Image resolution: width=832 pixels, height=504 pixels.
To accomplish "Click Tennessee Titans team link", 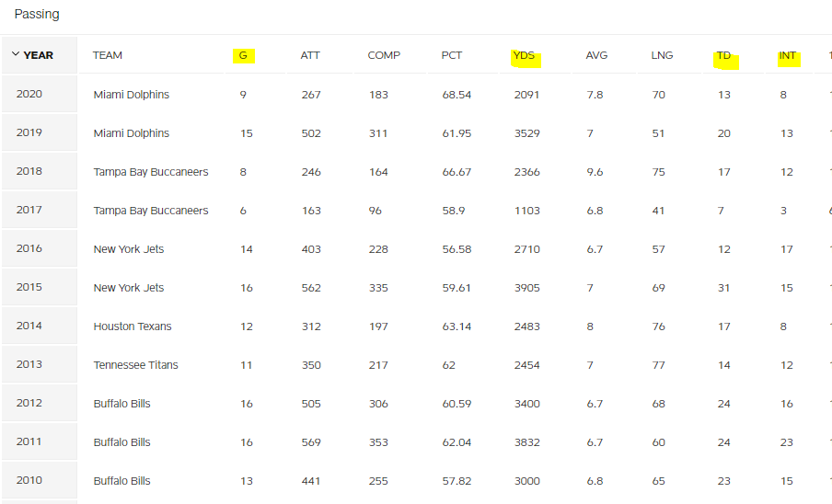I will tap(135, 365).
